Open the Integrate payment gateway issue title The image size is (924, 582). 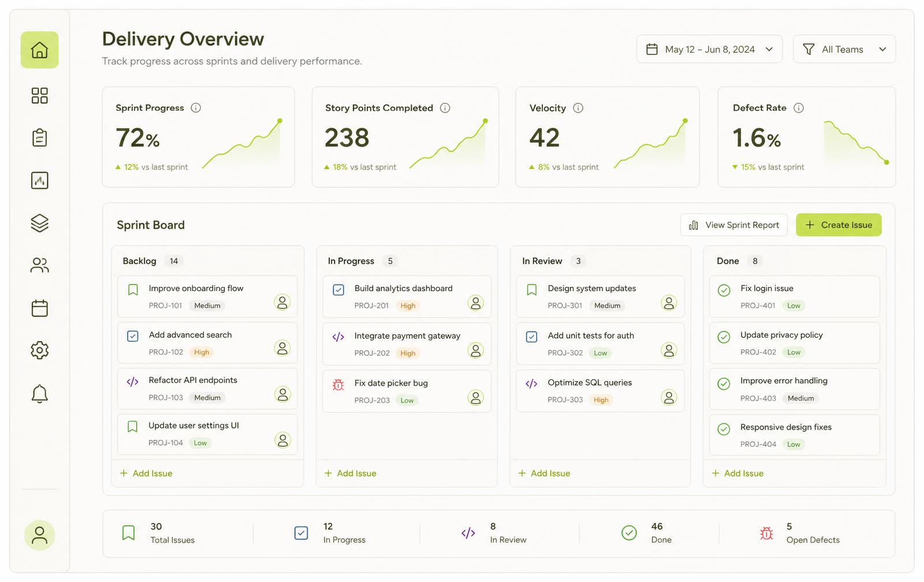click(x=407, y=336)
